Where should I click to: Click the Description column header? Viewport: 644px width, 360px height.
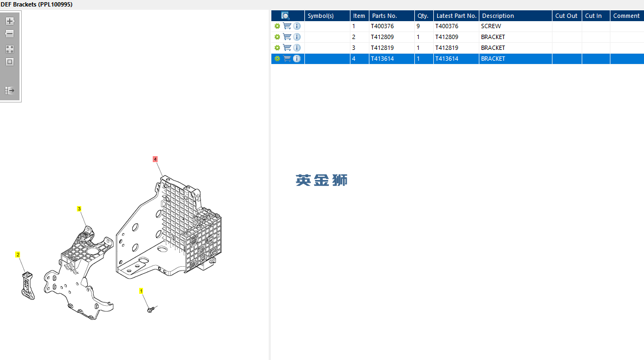click(x=516, y=16)
